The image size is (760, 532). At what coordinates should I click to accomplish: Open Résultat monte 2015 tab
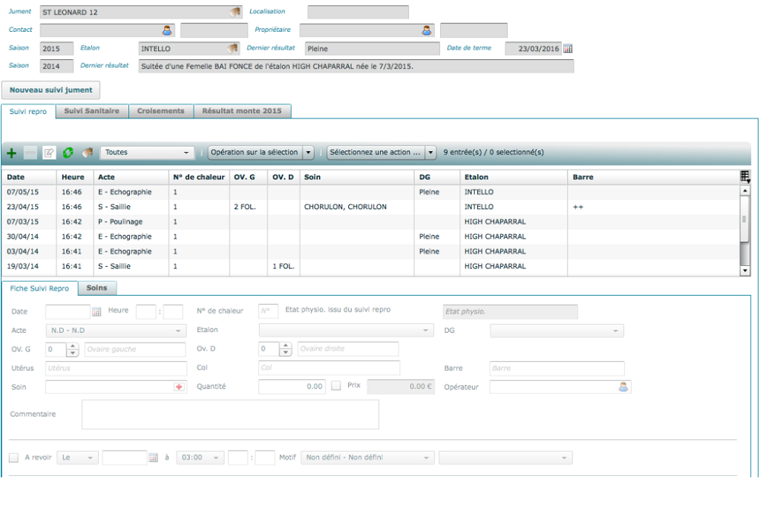click(x=242, y=111)
